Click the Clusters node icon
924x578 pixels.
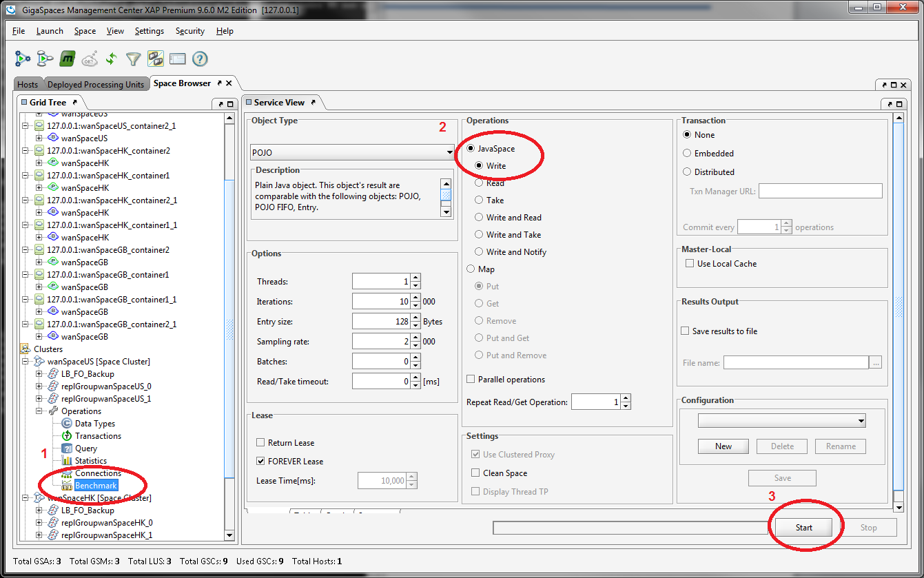click(x=25, y=349)
